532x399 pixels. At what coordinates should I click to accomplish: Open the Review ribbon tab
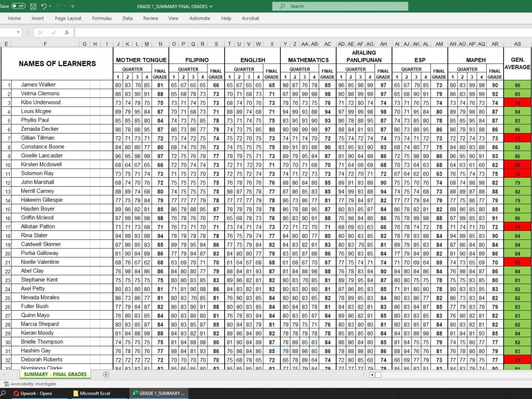pos(151,18)
